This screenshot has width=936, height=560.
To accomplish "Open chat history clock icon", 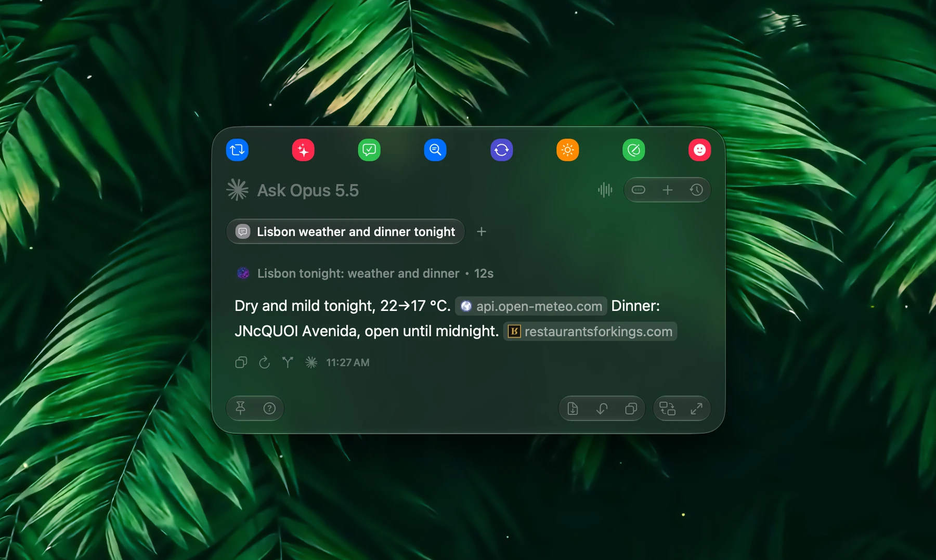I will click(696, 190).
